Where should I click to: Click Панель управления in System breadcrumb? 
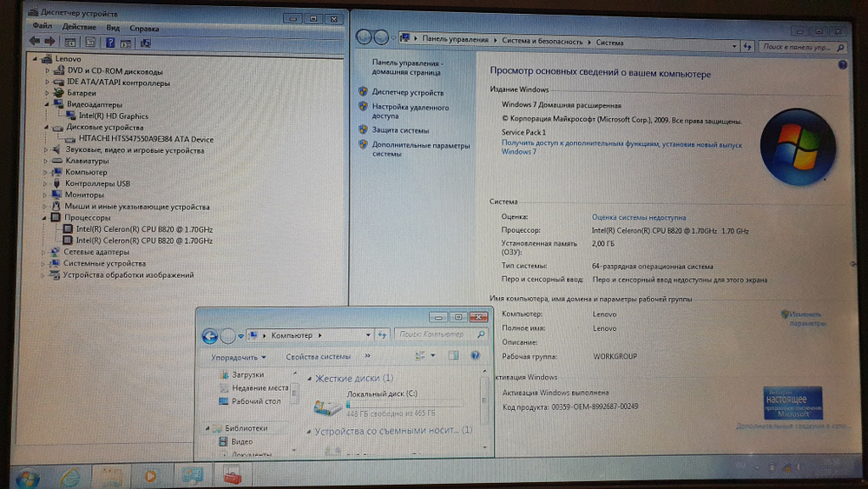click(455, 39)
